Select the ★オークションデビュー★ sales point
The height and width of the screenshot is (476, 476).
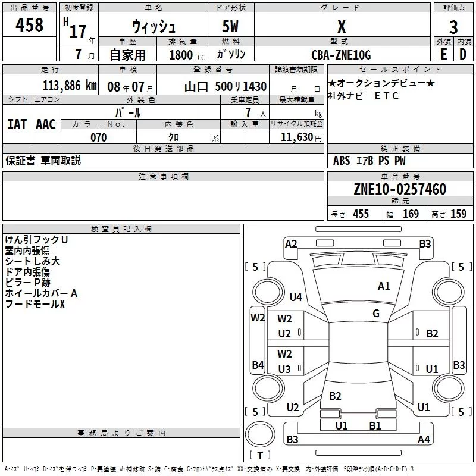381,83
